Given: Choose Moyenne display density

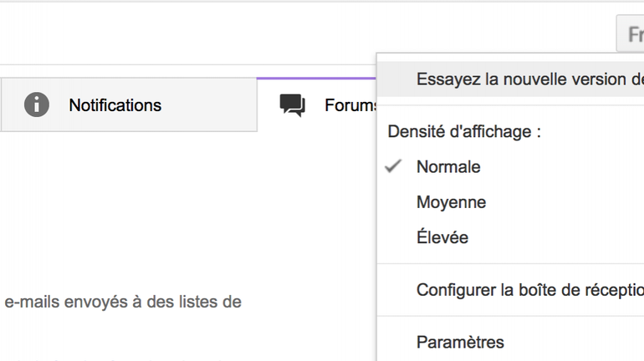Looking at the screenshot, I should point(451,202).
